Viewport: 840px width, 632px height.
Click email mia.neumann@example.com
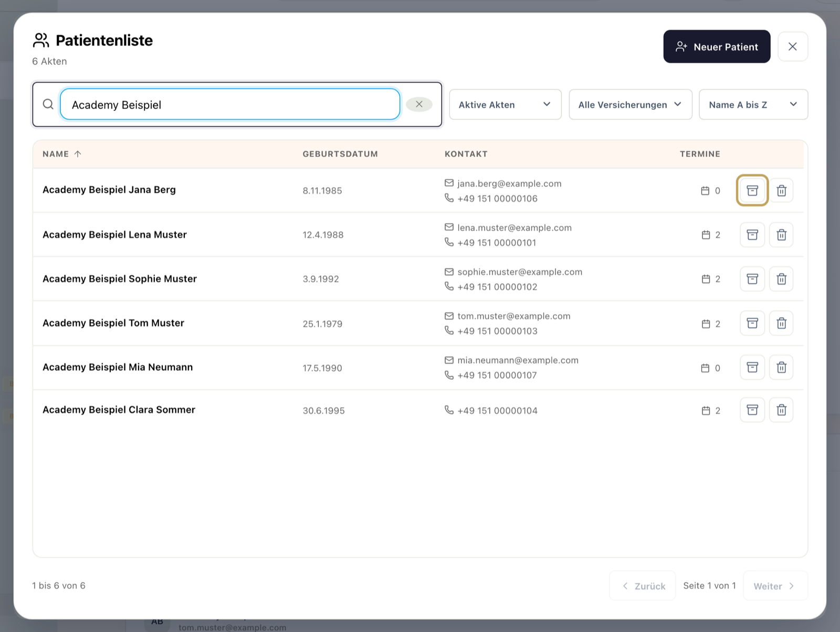[x=518, y=360]
